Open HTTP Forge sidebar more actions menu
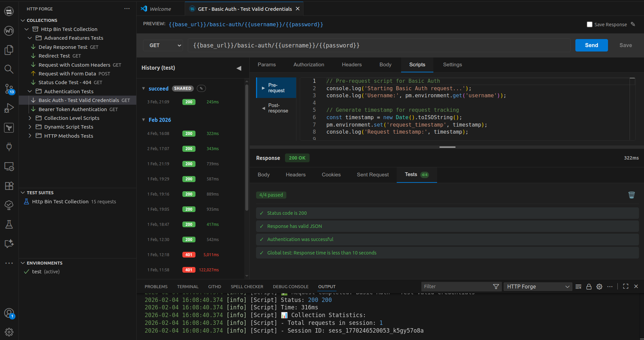This screenshot has height=340, width=644. pos(127,9)
